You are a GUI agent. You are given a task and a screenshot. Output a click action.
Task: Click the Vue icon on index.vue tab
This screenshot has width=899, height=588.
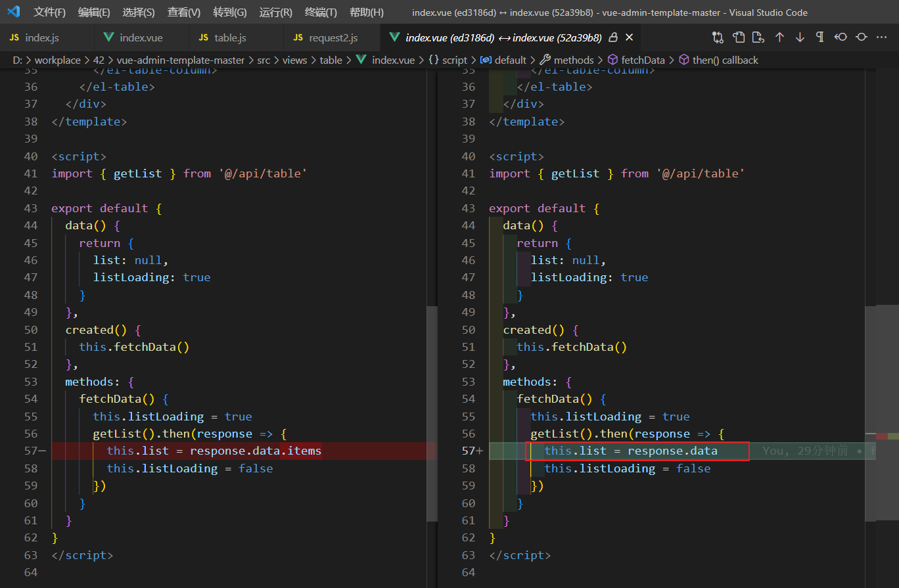(109, 37)
